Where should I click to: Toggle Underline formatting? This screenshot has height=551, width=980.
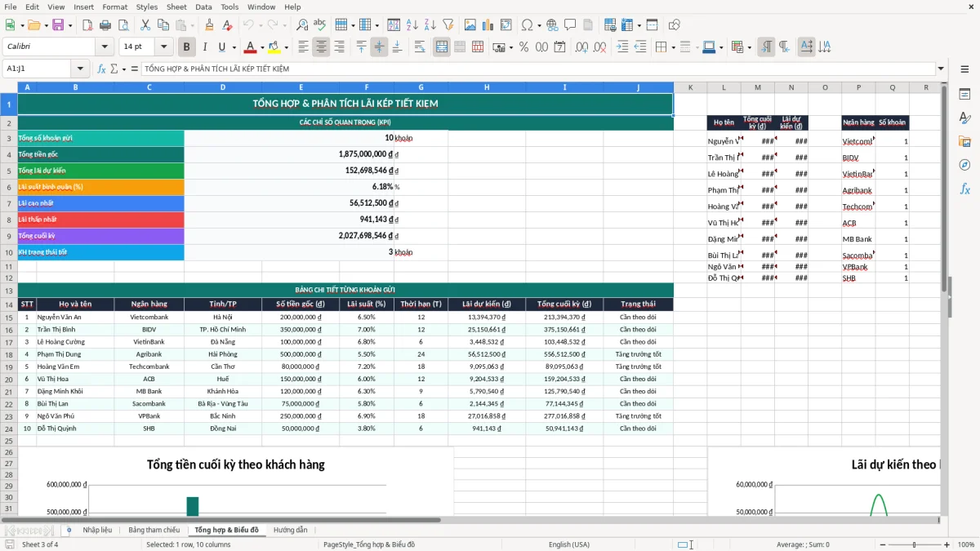222,47
